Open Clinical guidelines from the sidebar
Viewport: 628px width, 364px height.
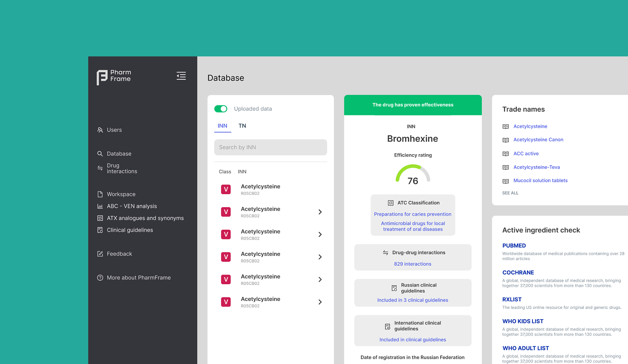[x=130, y=230]
